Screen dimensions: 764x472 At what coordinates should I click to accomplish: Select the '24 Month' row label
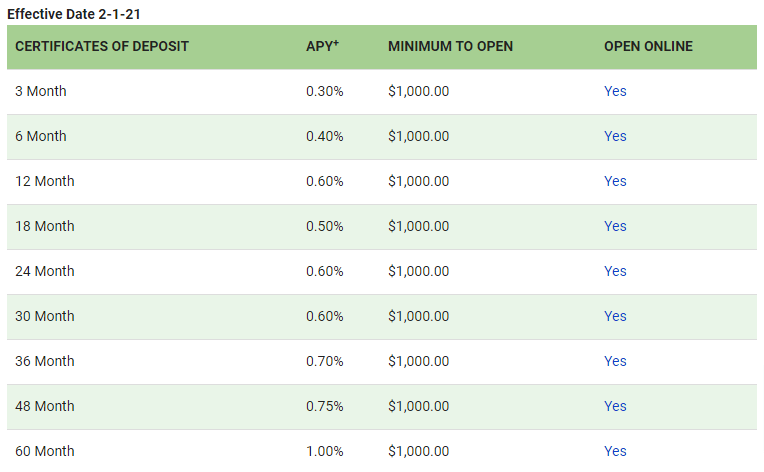tap(44, 271)
